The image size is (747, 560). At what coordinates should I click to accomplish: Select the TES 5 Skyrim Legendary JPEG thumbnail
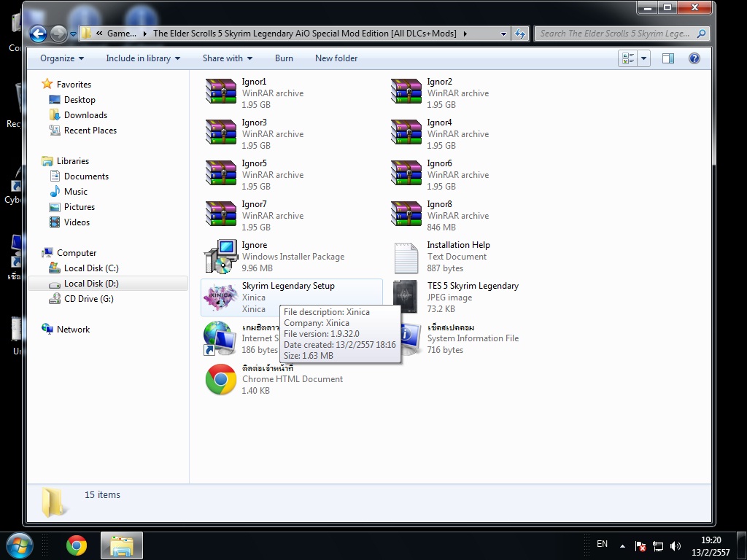[x=405, y=297]
